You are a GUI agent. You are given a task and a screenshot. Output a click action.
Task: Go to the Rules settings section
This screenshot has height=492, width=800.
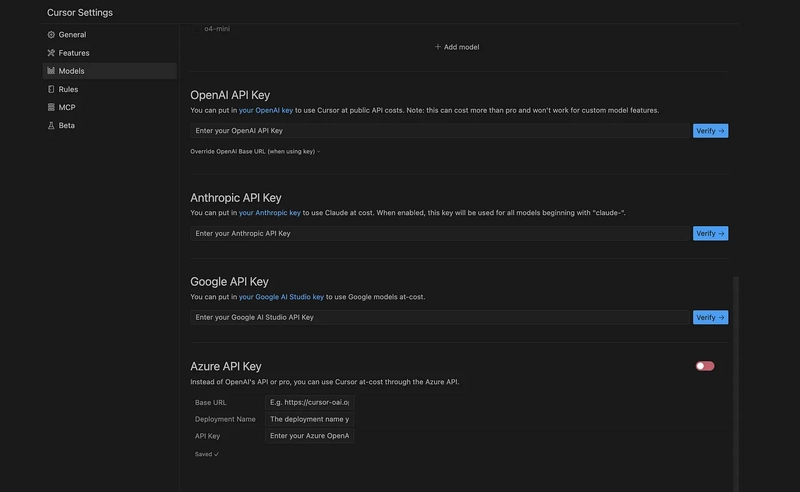tap(110, 89)
